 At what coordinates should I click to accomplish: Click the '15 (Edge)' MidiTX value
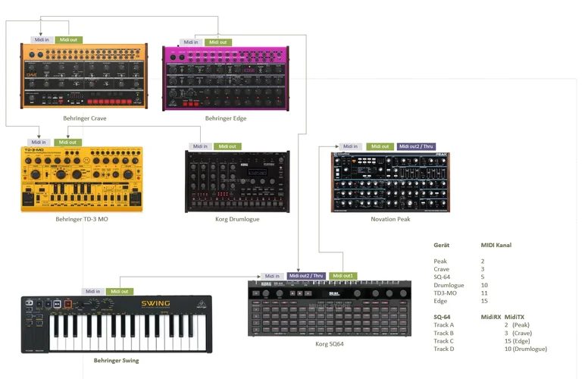[518, 341]
